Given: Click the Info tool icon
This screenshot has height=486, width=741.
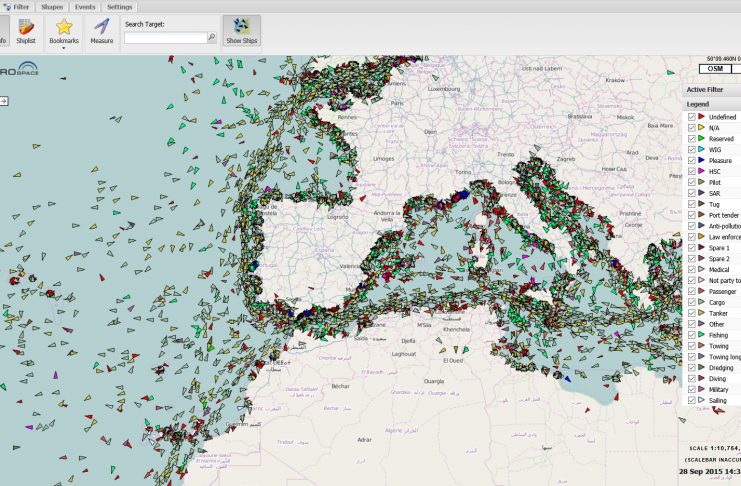Looking at the screenshot, I should coord(3,31).
